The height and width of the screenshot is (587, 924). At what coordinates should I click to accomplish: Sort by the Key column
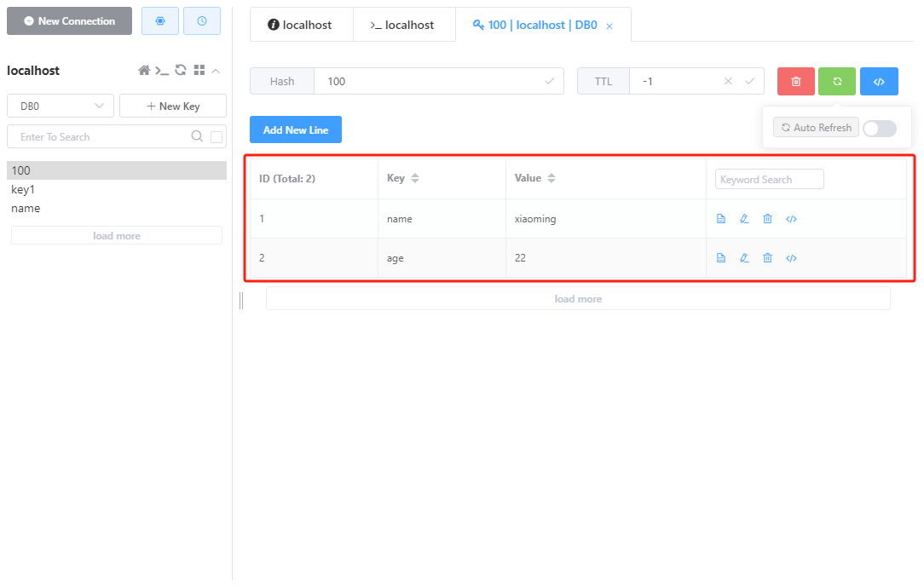click(415, 178)
